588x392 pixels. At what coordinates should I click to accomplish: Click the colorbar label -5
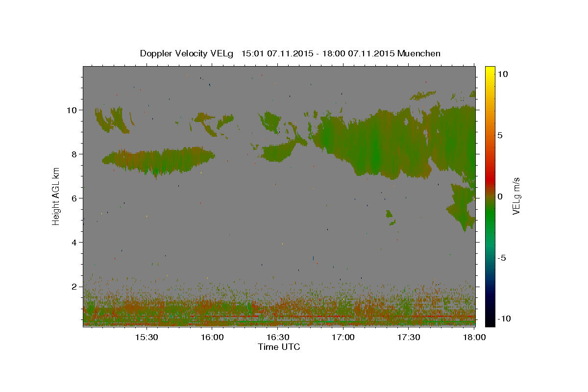tap(501, 258)
